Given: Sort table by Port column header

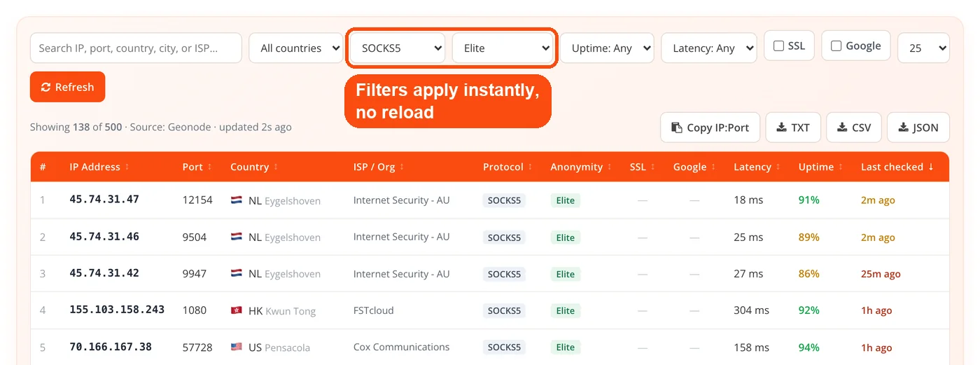Looking at the screenshot, I should pos(192,167).
